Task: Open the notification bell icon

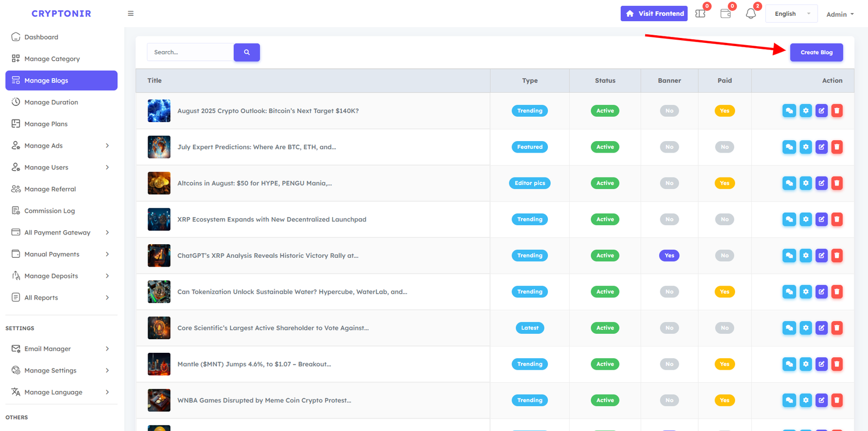Action: click(x=751, y=14)
